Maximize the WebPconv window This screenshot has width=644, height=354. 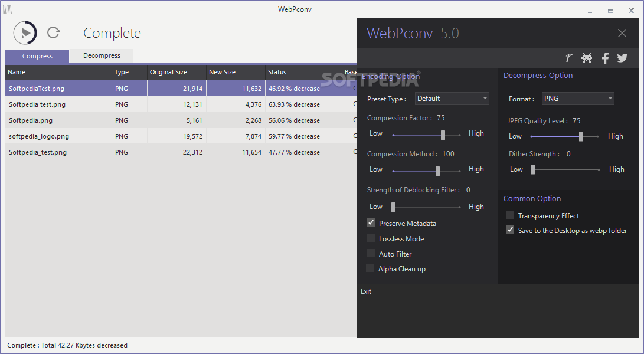(x=611, y=11)
